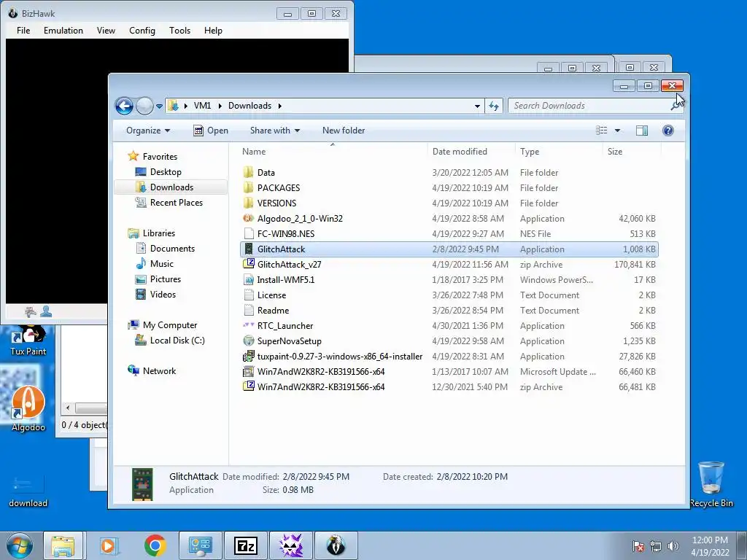Click Favorites in the navigation pane
747x560 pixels.
160,156
